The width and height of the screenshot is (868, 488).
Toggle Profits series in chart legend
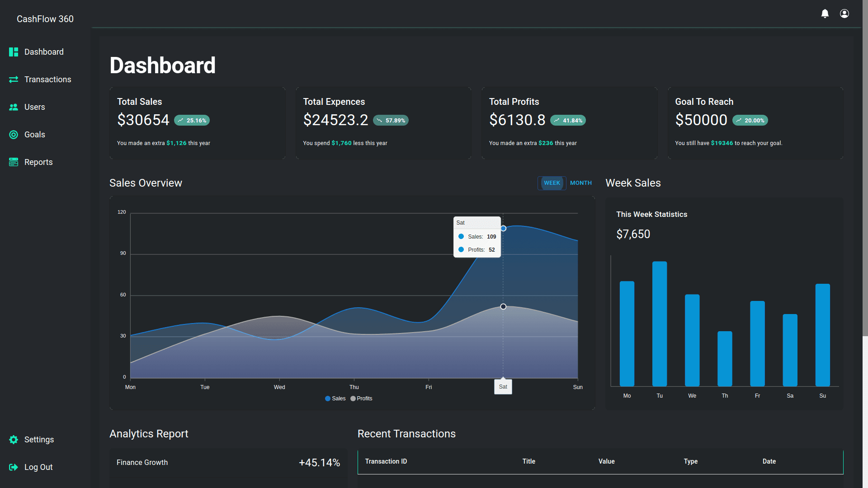coord(361,399)
